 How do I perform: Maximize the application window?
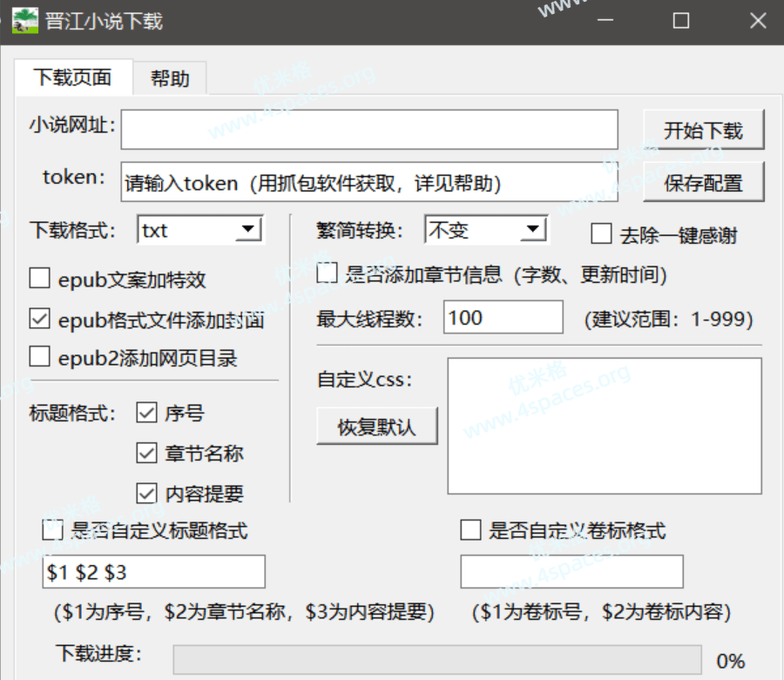tap(681, 21)
